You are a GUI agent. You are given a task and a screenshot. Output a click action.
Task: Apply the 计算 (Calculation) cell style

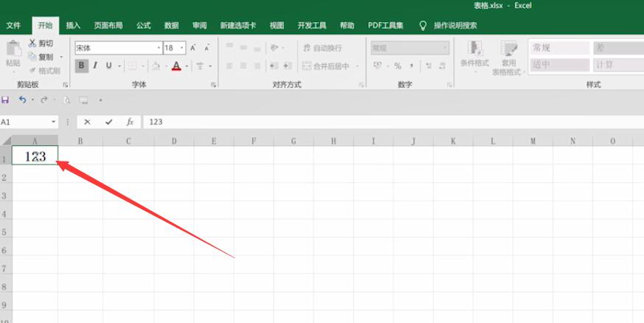(x=618, y=65)
